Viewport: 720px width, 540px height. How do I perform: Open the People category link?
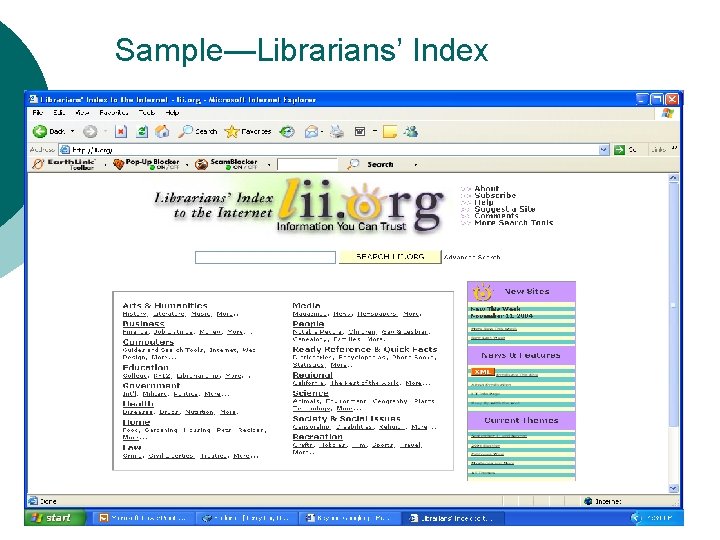point(308,323)
